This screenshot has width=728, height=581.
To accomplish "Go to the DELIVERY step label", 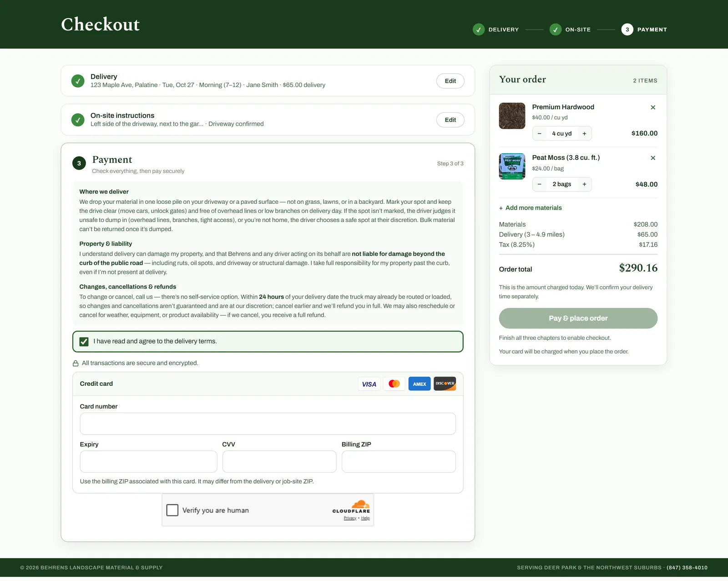I will coord(503,30).
